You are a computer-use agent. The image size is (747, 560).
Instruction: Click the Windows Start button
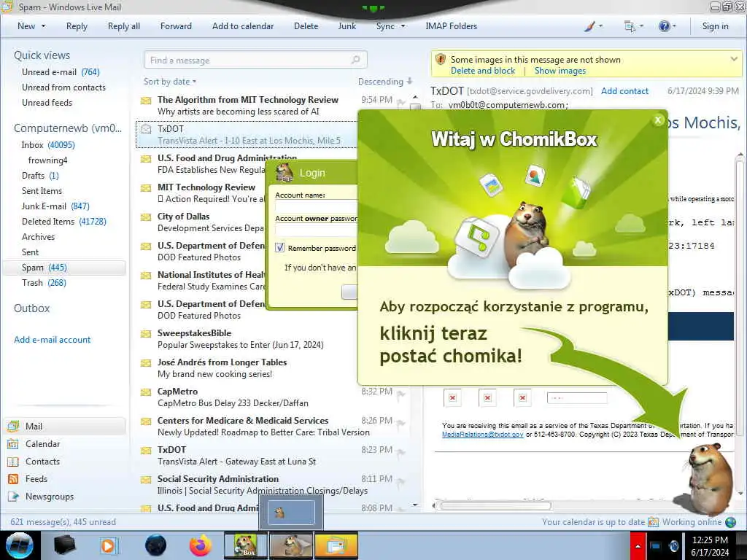20,545
